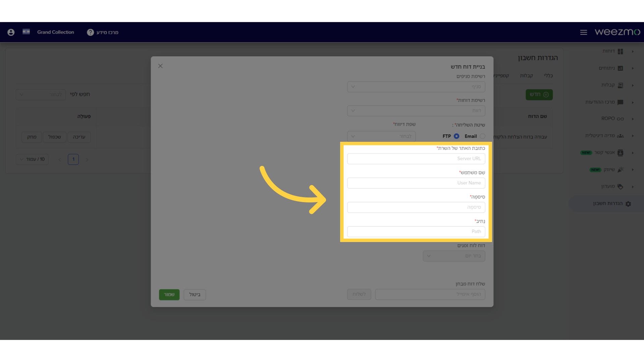Click the Password/סיסמה input field
This screenshot has height=362, width=644.
(x=416, y=207)
